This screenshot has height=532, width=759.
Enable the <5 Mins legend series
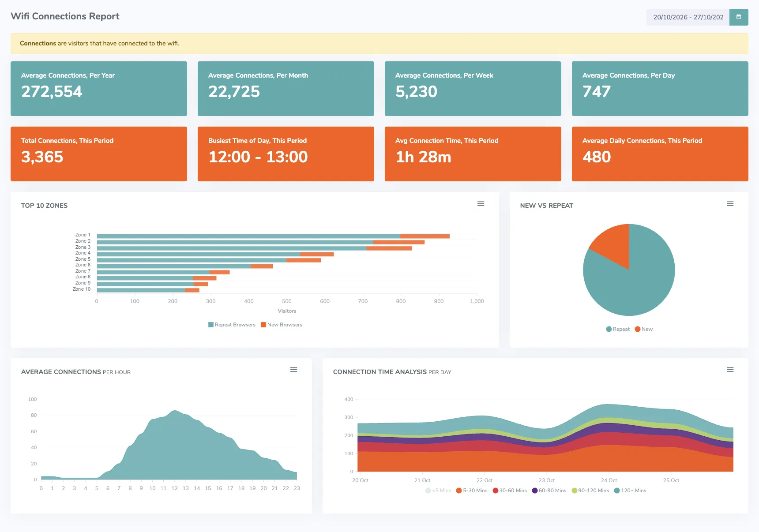438,491
